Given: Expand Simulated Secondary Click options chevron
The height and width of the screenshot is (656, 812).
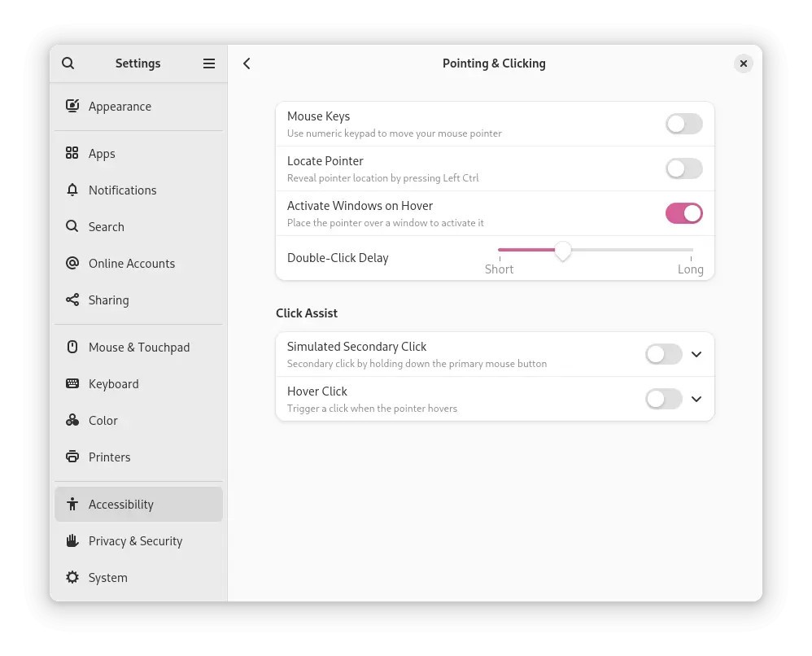Looking at the screenshot, I should pyautogui.click(x=696, y=354).
